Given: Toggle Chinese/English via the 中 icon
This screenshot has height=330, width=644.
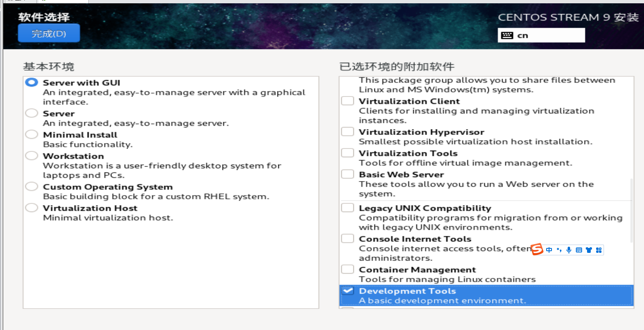Looking at the screenshot, I should 549,250.
